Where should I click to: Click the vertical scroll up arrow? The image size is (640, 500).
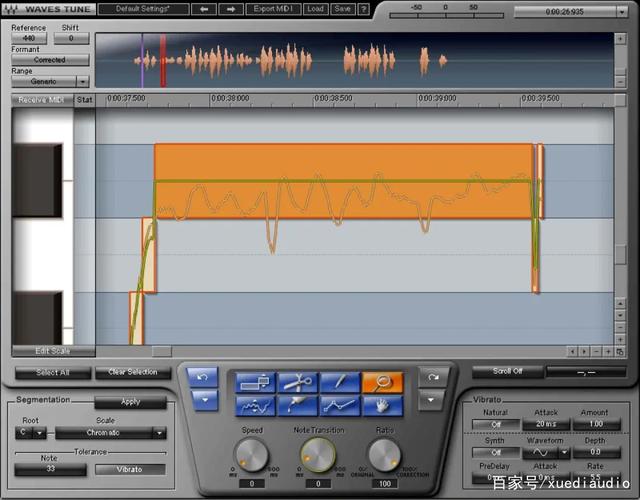(x=620, y=303)
